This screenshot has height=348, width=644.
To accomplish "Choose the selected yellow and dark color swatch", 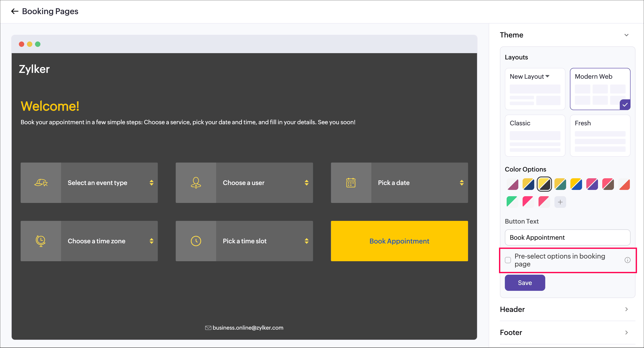I will [x=544, y=184].
